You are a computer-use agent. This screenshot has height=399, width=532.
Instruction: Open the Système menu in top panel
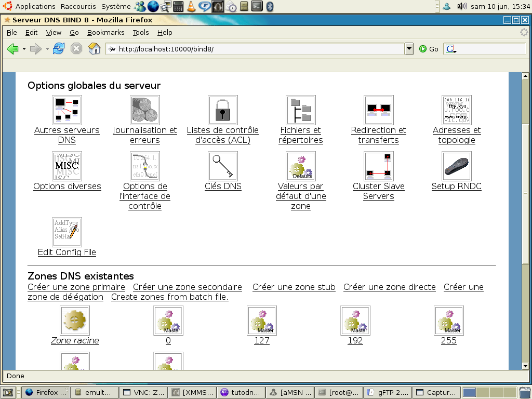click(116, 6)
